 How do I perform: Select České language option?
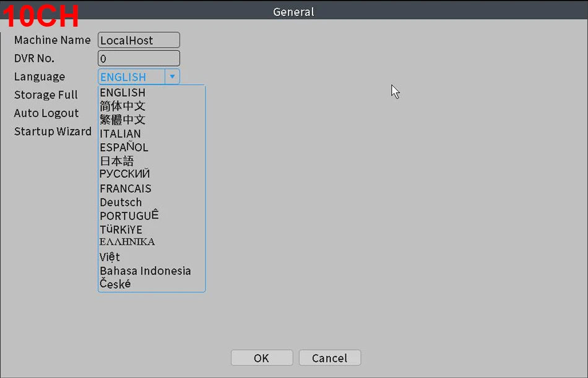(x=115, y=284)
